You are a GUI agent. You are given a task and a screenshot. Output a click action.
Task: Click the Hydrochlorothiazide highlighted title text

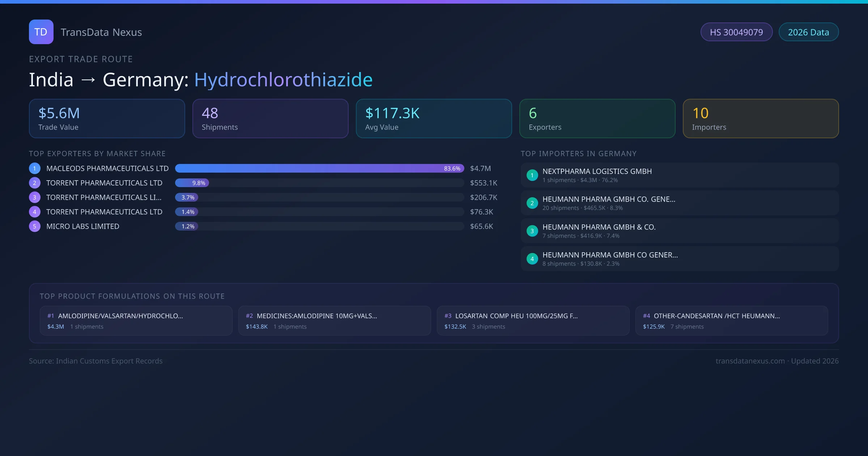pos(283,79)
